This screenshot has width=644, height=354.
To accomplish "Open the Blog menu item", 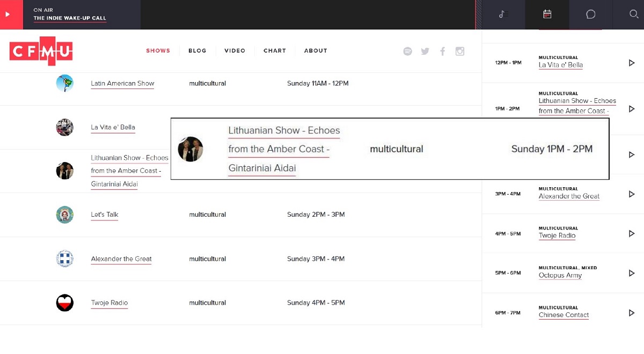I will click(197, 51).
